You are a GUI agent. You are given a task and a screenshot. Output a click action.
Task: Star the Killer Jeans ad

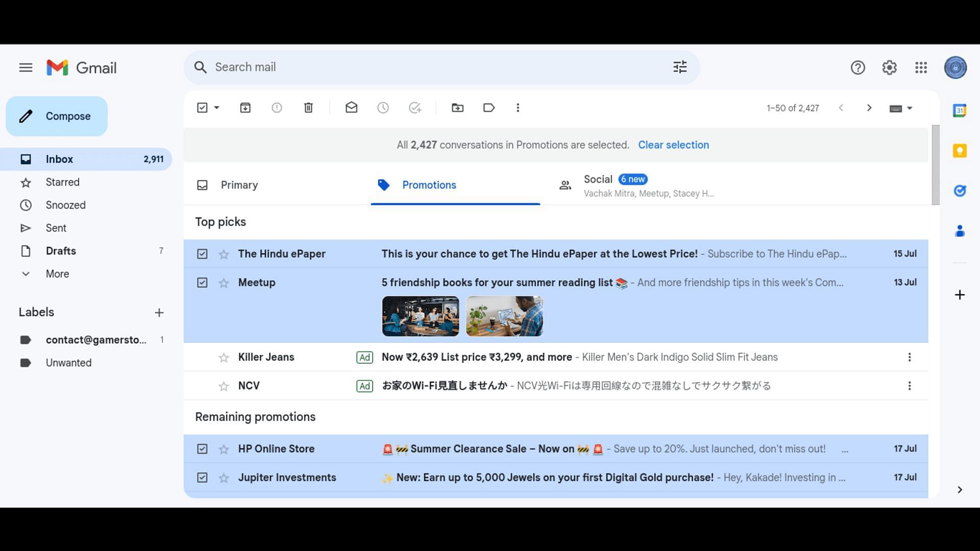point(224,358)
